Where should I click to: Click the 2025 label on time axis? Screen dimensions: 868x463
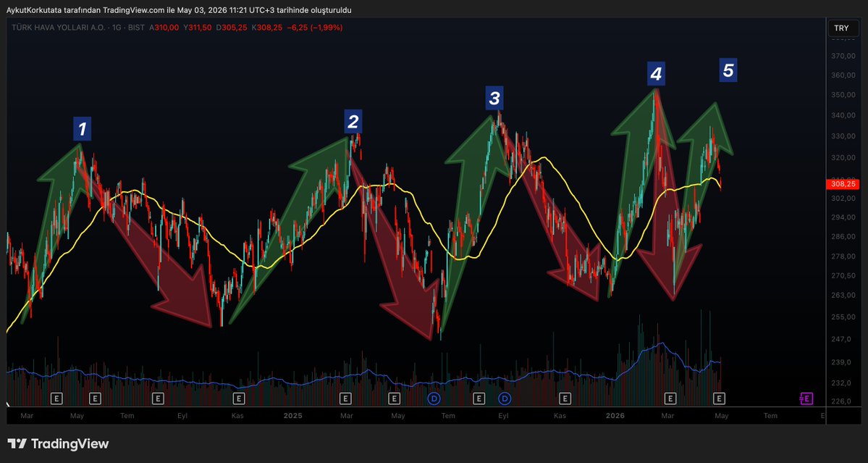[292, 415]
